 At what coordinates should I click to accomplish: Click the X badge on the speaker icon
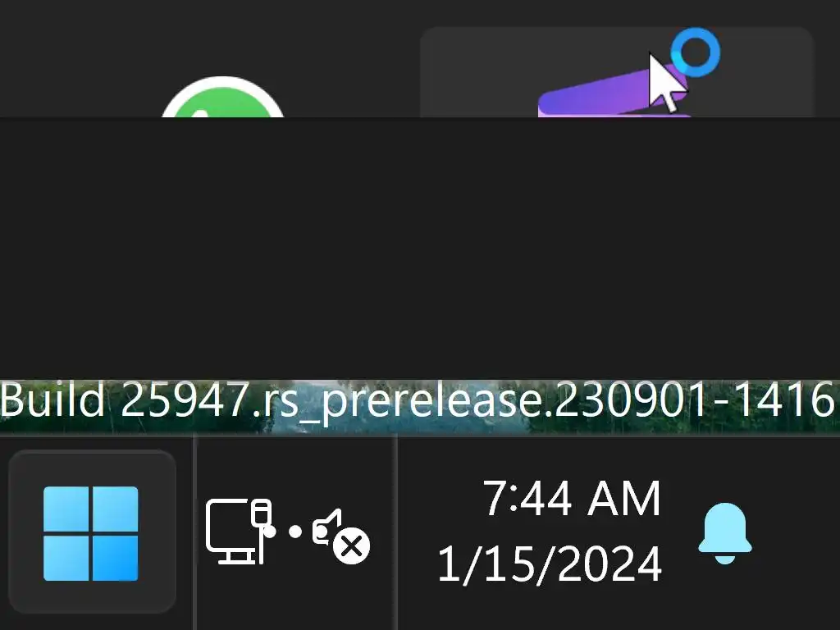[351, 546]
